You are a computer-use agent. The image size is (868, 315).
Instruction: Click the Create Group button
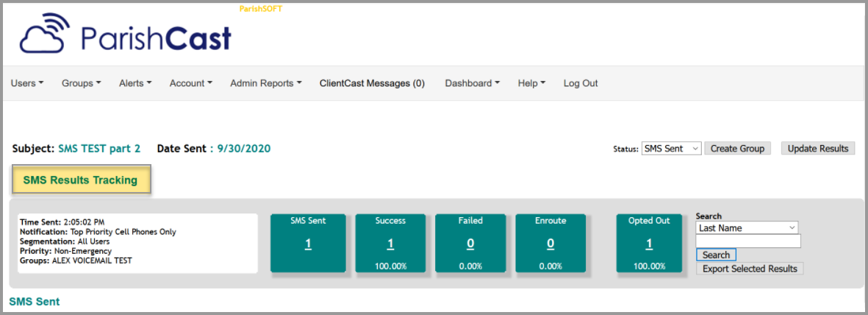[x=737, y=149]
